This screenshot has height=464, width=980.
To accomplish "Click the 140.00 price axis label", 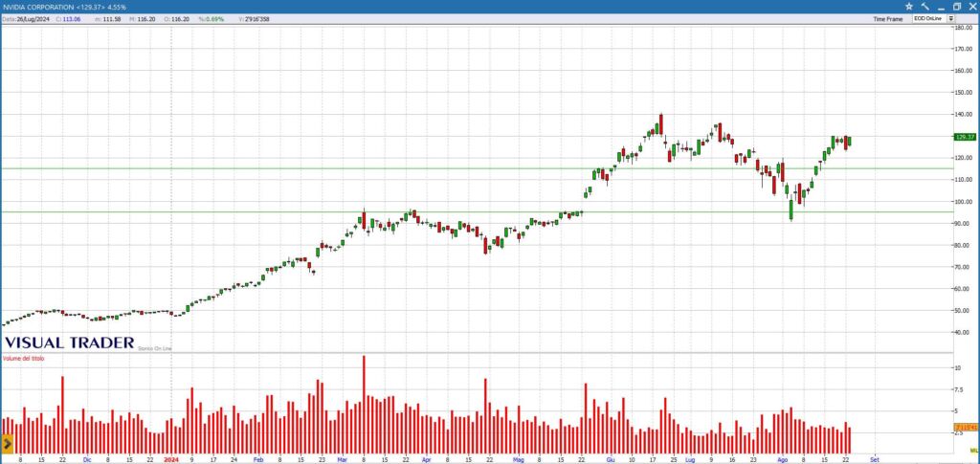I will (x=966, y=114).
